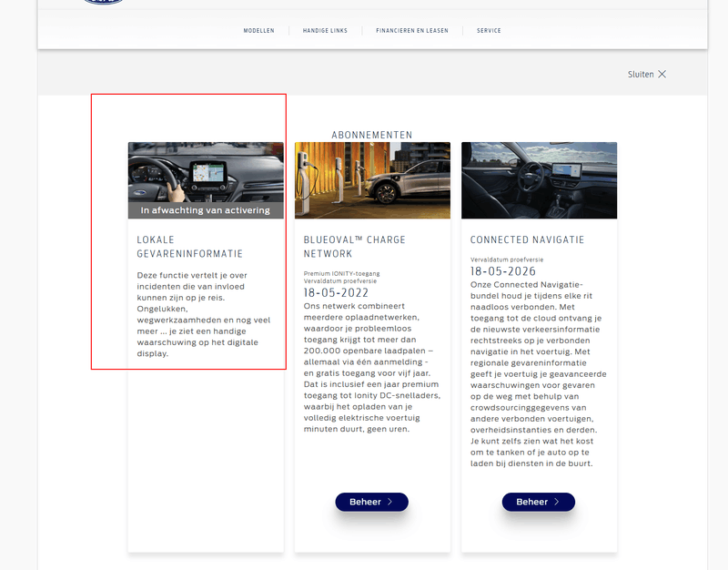
Task: Click Beheer under Connected Navigatie
Action: point(538,502)
